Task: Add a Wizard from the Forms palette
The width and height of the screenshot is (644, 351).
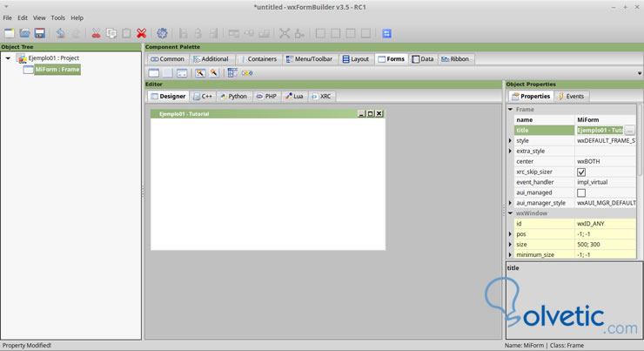Action: click(200, 73)
